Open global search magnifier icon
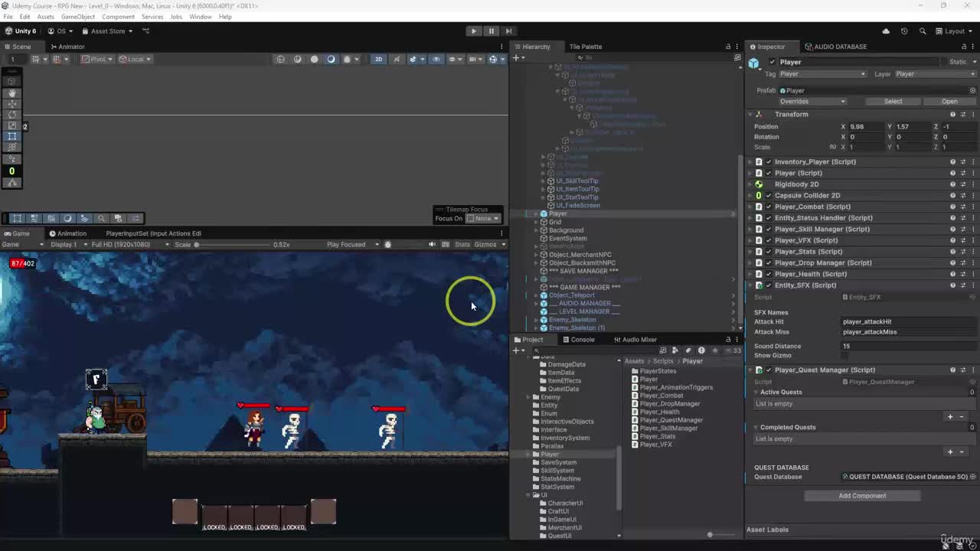Viewport: 980px width, 551px height. click(923, 31)
